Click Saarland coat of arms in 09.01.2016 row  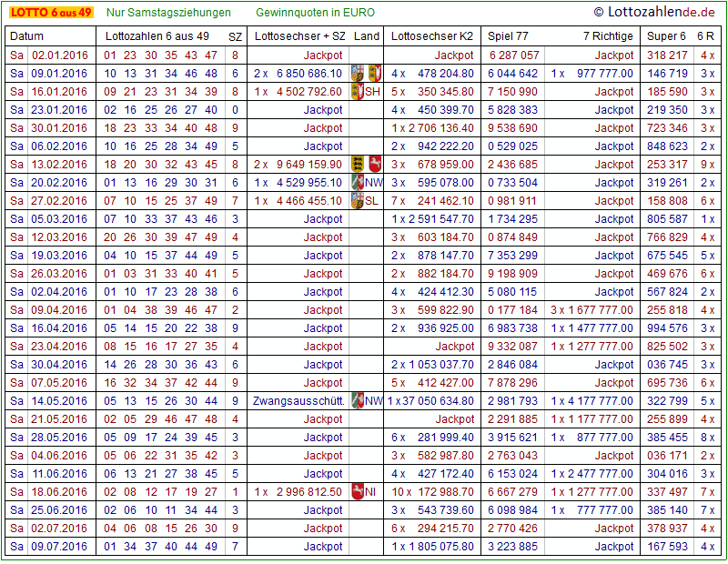(x=357, y=73)
